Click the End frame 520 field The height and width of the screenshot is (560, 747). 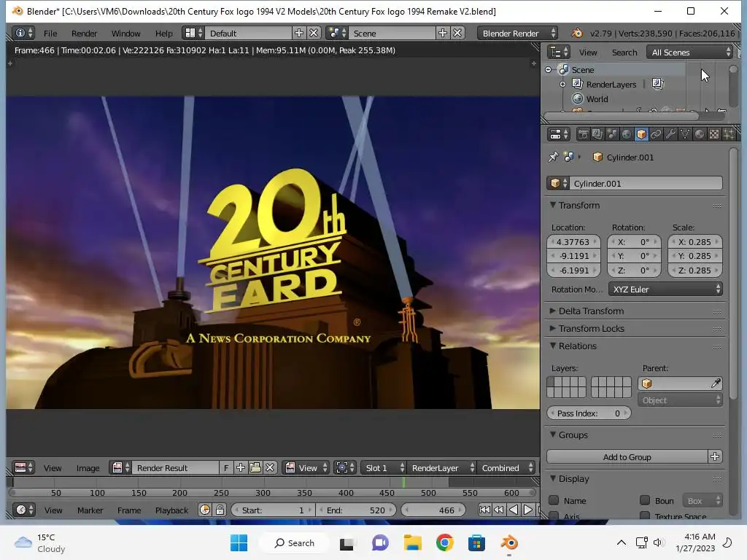[x=356, y=510]
